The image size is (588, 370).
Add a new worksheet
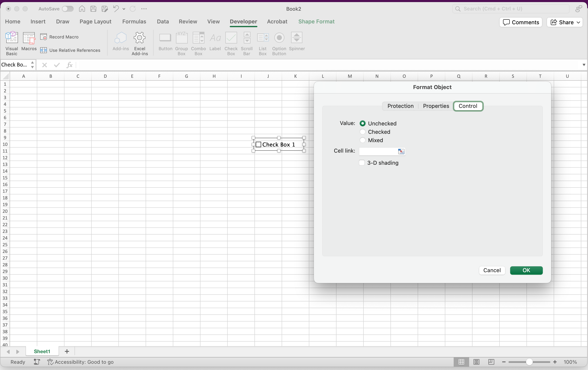coord(67,351)
